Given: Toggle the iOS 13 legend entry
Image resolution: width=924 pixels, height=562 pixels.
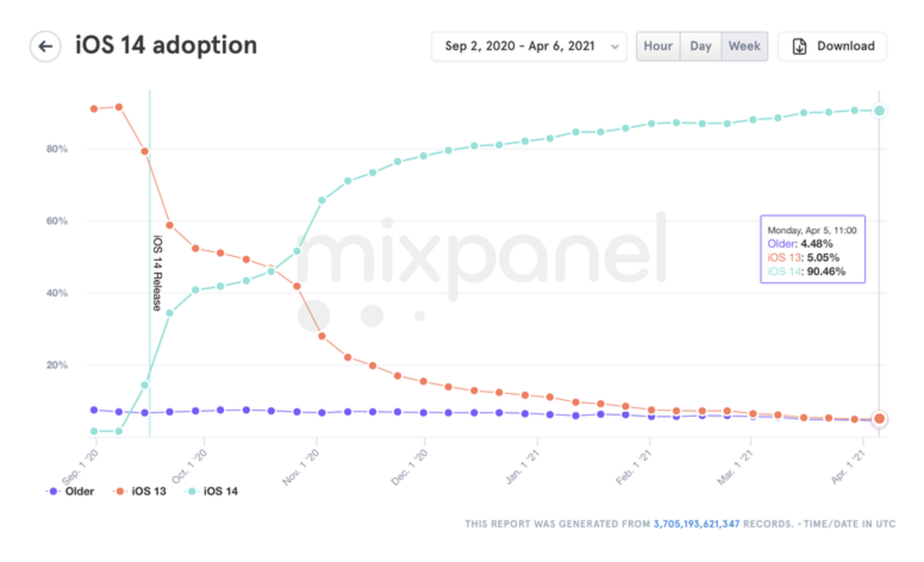Looking at the screenshot, I should (148, 491).
